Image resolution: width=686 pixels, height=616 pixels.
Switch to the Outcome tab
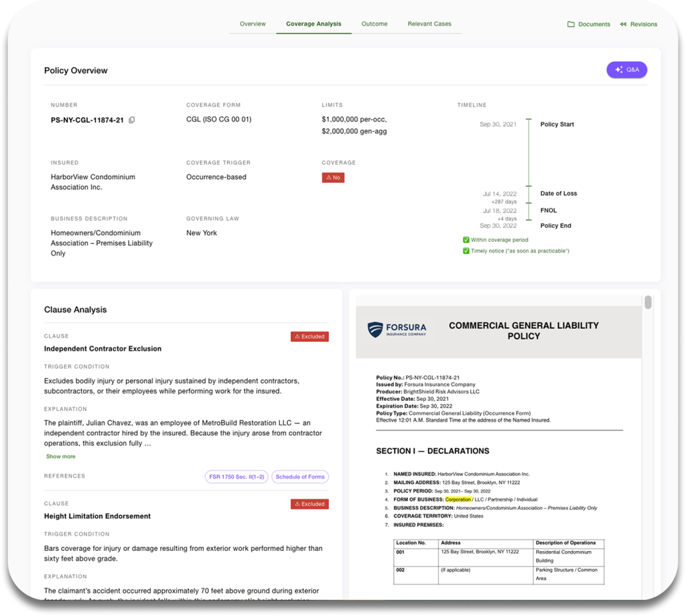pyautogui.click(x=374, y=24)
